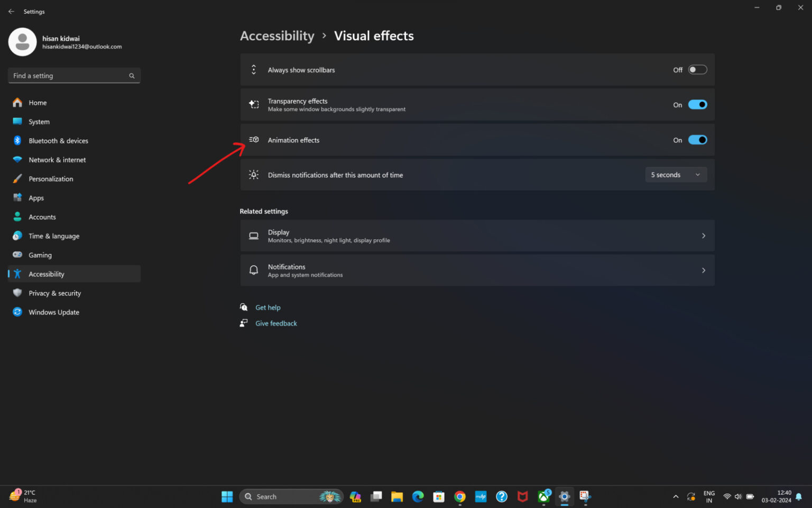Open the notification dismiss time dropdown
812x508 pixels.
pyautogui.click(x=676, y=175)
